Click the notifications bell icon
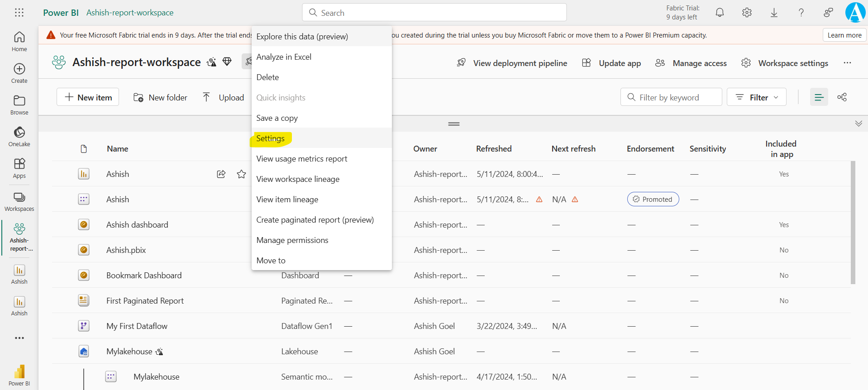The width and height of the screenshot is (868, 390). (x=720, y=13)
